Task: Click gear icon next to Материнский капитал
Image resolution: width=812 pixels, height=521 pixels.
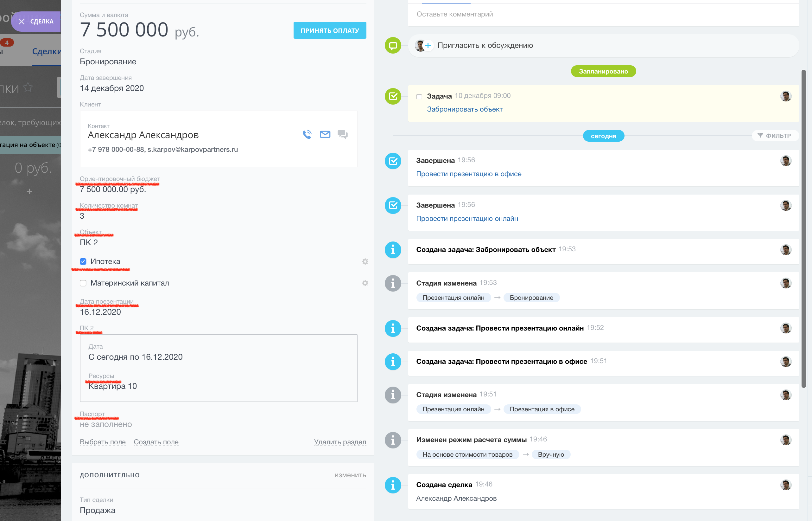Action: (365, 283)
